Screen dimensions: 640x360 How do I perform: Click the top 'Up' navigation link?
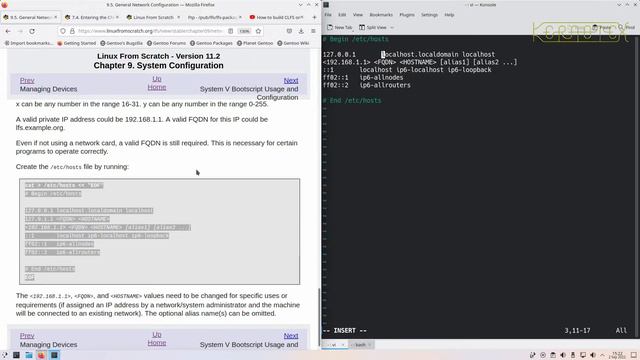[157, 79]
